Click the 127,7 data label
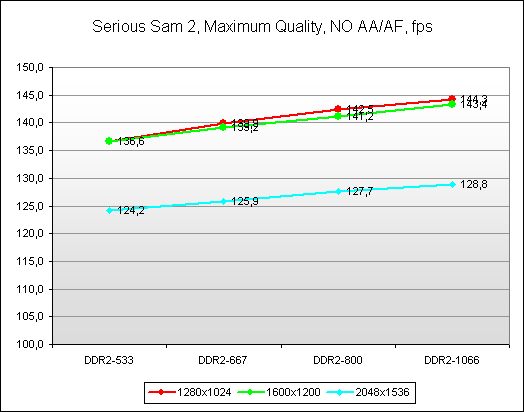 click(x=360, y=191)
